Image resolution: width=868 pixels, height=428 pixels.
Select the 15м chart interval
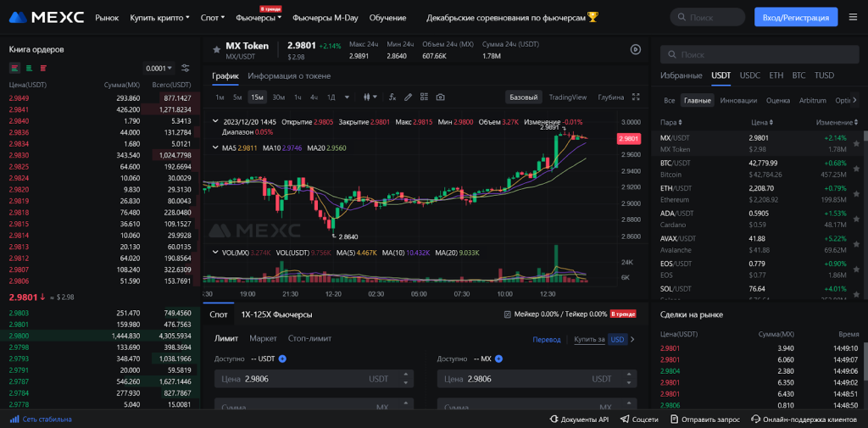tap(257, 97)
